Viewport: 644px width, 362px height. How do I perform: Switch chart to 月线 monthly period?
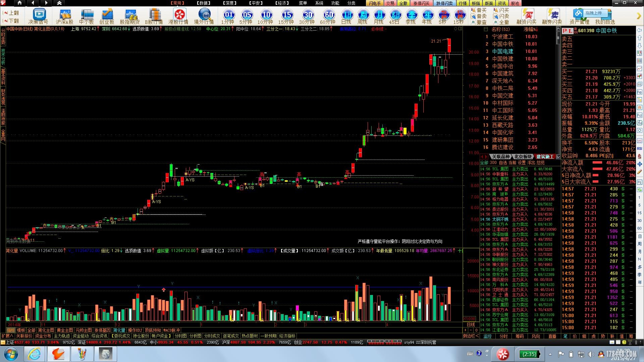pos(379,16)
